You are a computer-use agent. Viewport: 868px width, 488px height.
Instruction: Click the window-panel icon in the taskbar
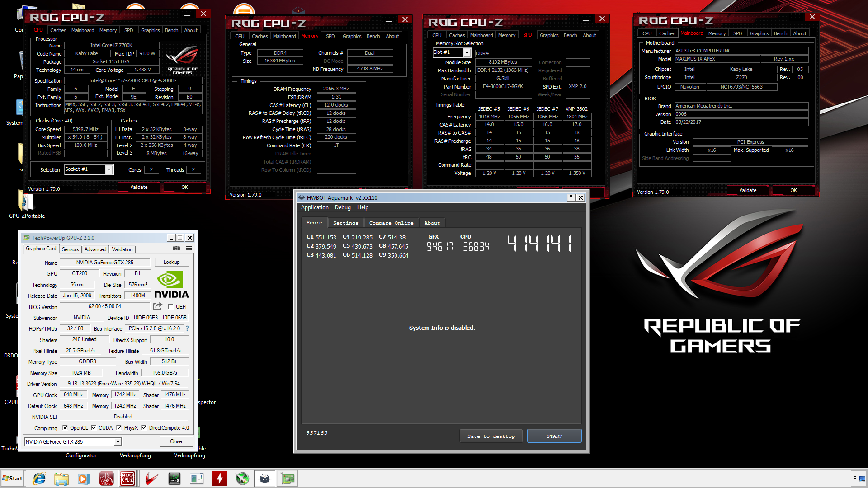(197, 479)
